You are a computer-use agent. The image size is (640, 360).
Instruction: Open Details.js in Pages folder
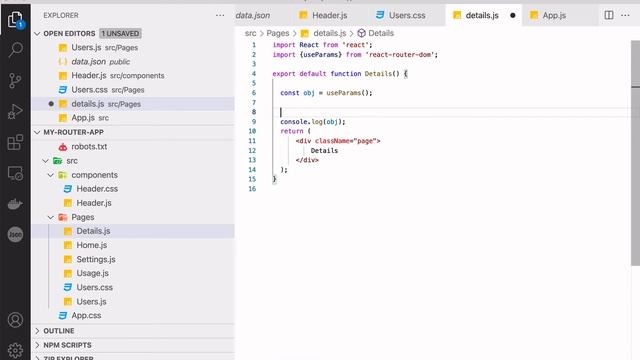pyautogui.click(x=133, y=231)
